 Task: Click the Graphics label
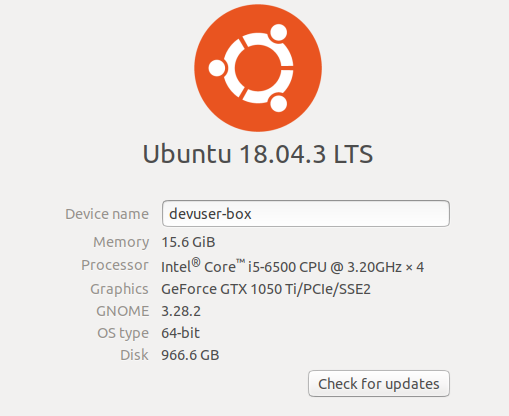pyautogui.click(x=119, y=289)
